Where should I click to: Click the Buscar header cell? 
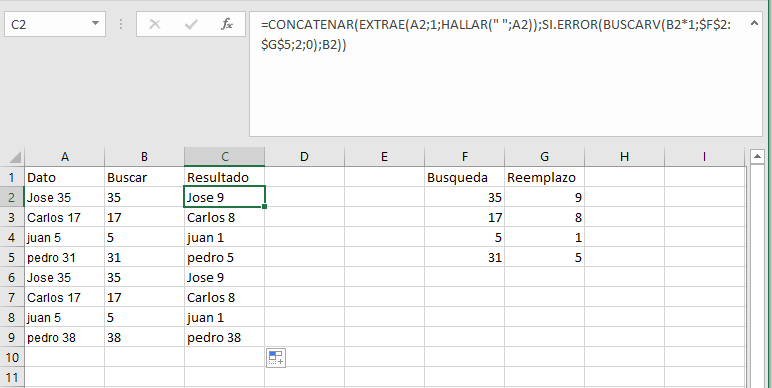[x=144, y=177]
